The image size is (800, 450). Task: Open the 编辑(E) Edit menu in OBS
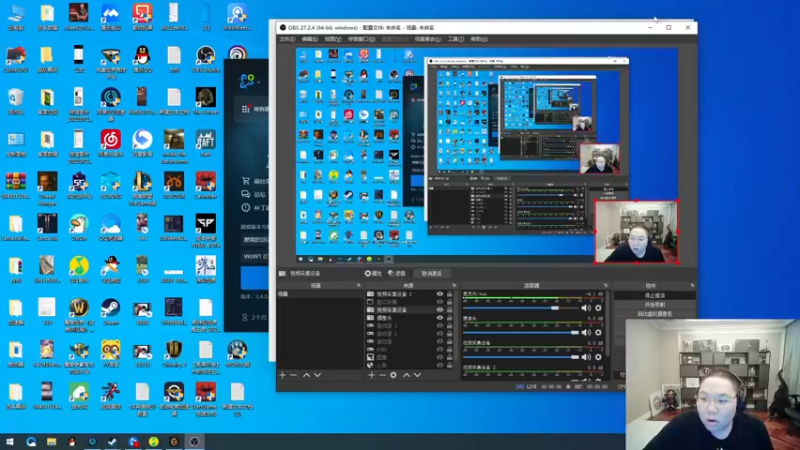point(310,39)
